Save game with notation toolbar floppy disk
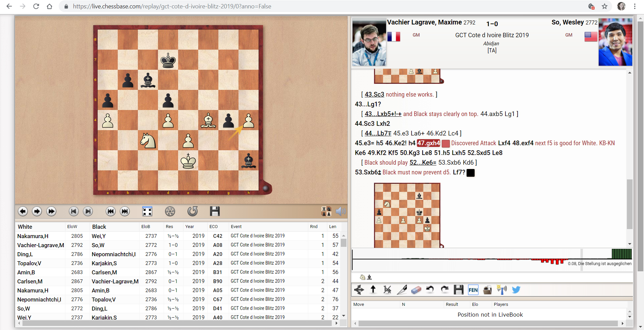The width and height of the screenshot is (644, 330). pyautogui.click(x=458, y=290)
